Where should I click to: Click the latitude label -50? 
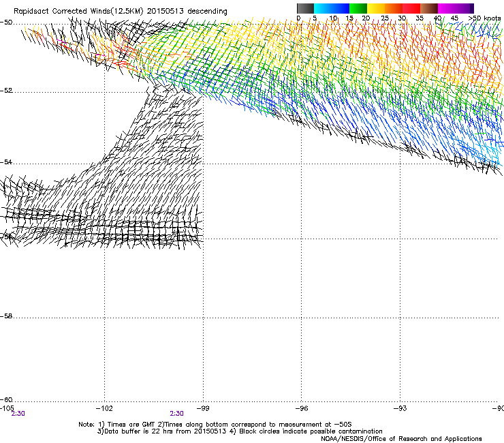coord(6,22)
